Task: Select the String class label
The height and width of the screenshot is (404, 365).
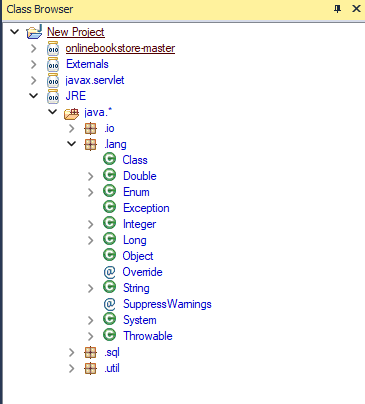Action: click(x=136, y=288)
